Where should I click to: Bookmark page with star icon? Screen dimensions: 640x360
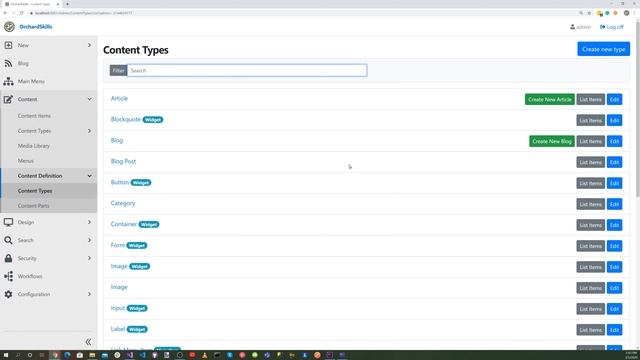pyautogui.click(x=589, y=13)
